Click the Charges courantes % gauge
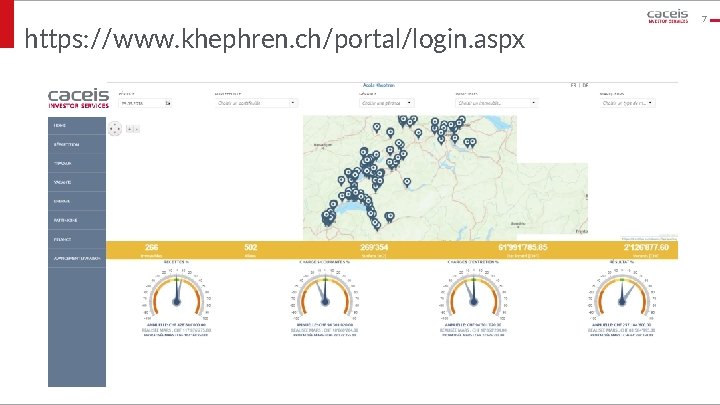 coord(325,294)
